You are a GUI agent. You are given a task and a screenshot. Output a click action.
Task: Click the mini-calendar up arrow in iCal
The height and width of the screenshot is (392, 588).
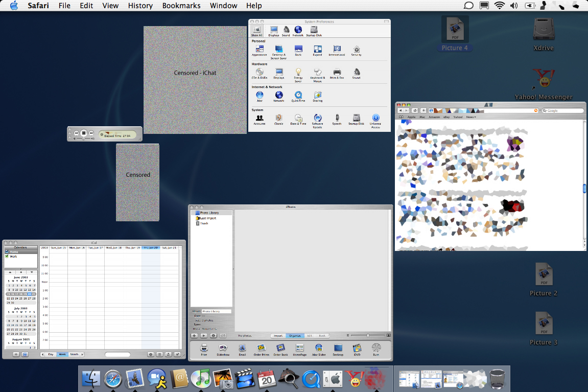(9, 272)
